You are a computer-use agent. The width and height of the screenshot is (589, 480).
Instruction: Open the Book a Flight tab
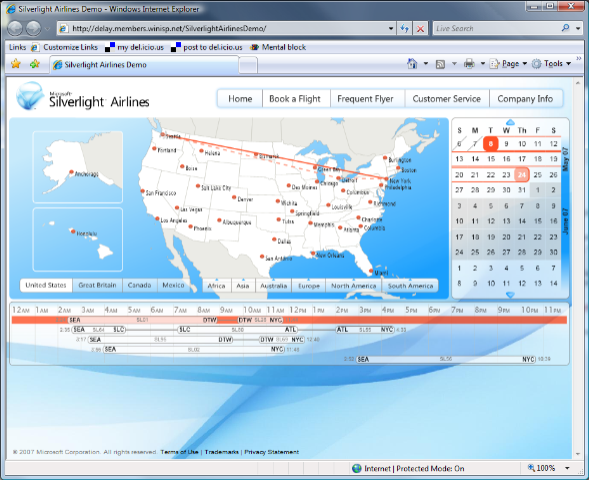295,99
